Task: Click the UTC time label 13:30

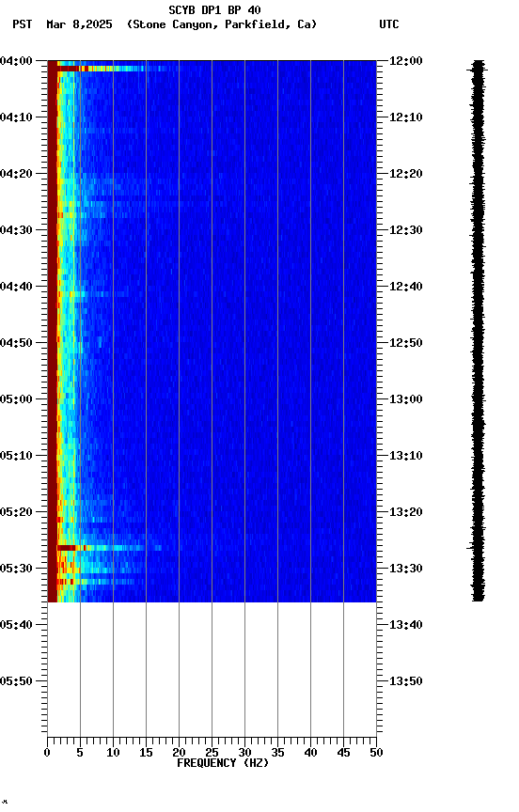Action: pyautogui.click(x=406, y=570)
